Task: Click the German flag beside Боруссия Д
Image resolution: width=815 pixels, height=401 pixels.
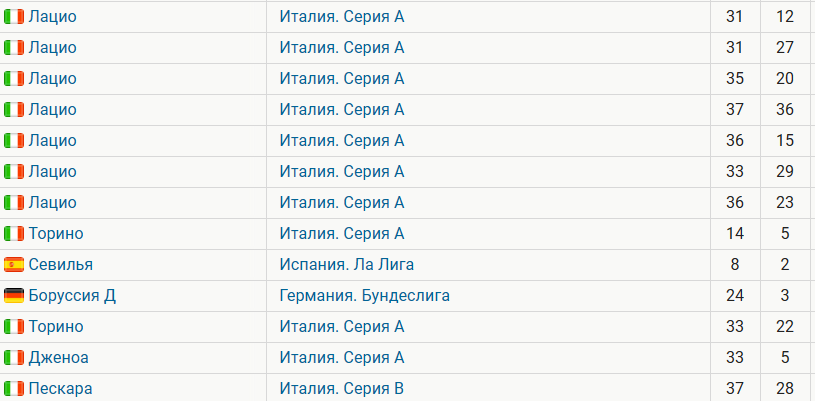Action: (x=14, y=296)
